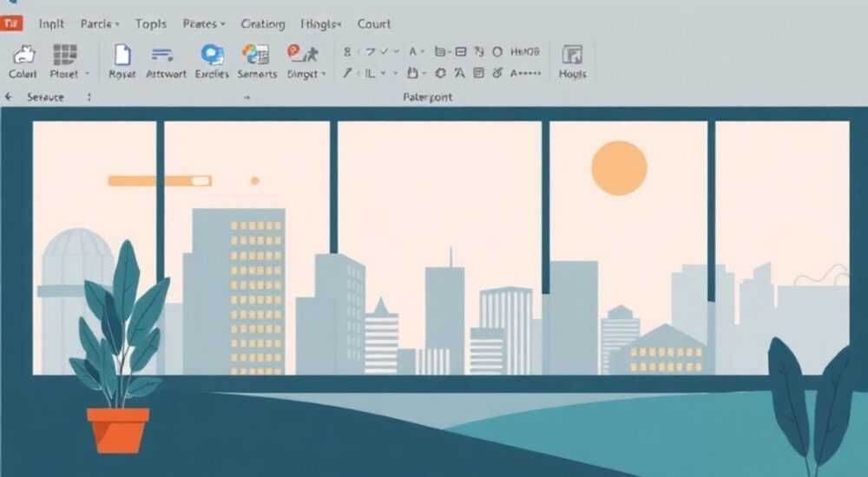Click the '8' icon in the formatting group

click(347, 51)
